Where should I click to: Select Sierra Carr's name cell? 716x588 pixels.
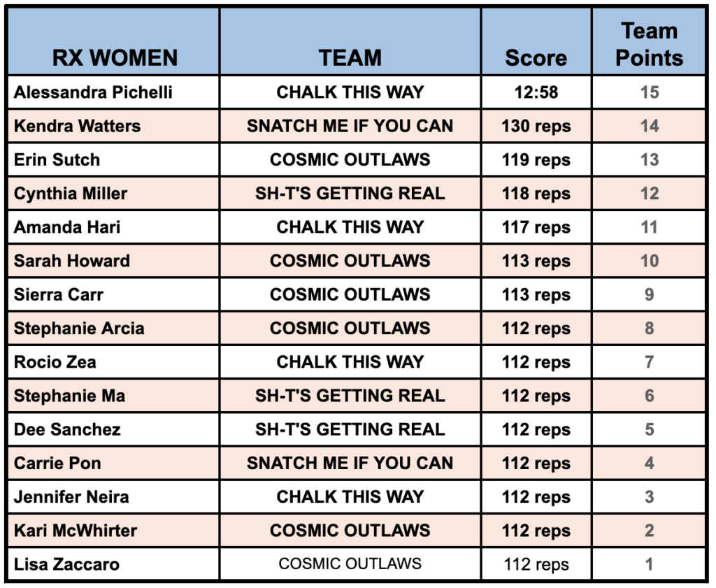point(59,294)
